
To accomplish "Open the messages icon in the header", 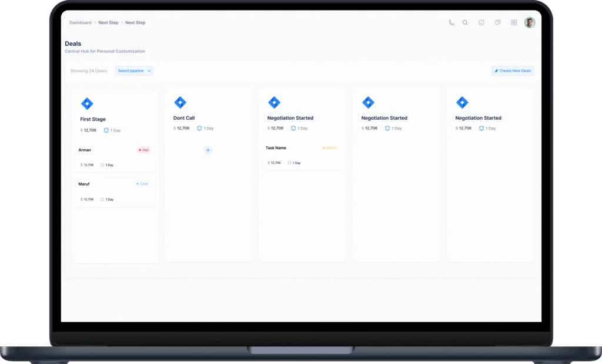I will (481, 22).
